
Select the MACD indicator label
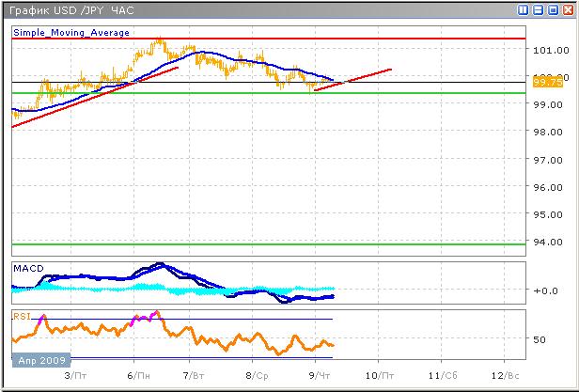tap(26, 268)
